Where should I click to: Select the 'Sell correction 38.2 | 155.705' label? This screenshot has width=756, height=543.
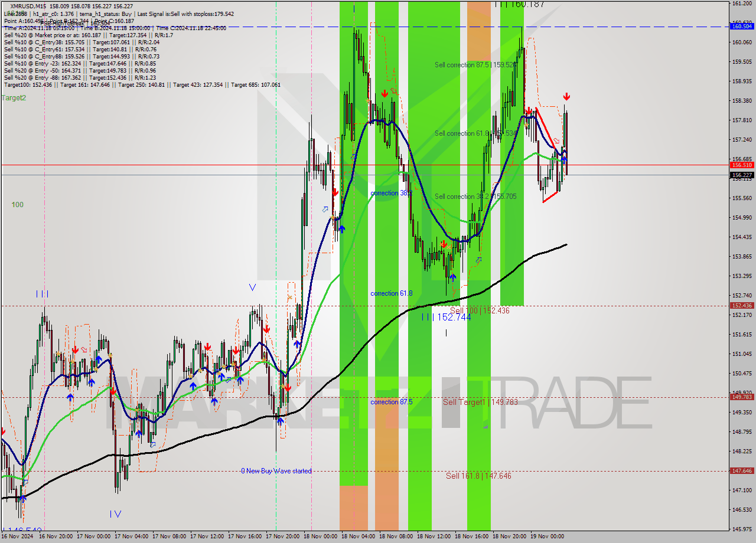476,197
